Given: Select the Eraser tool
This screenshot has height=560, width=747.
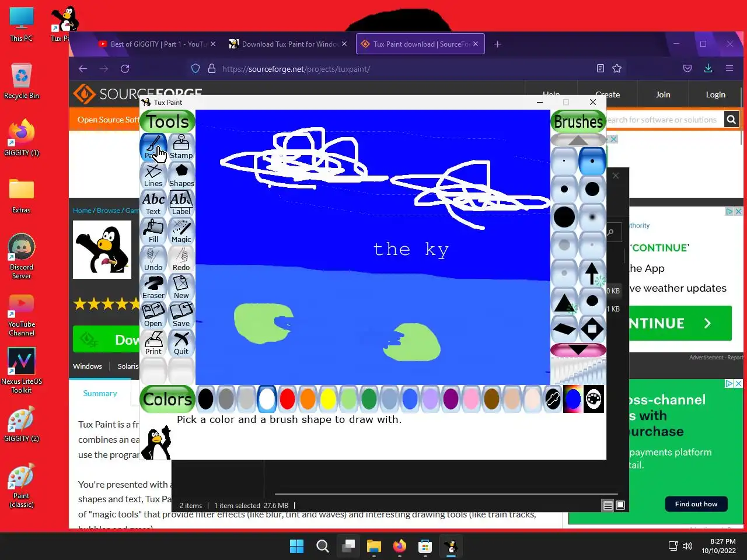Looking at the screenshot, I should (x=153, y=287).
